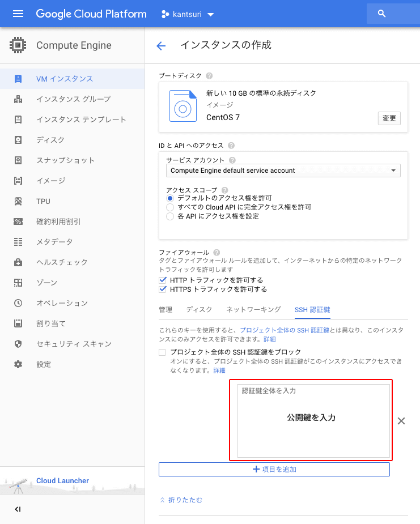Click the search icon in header

tap(381, 14)
